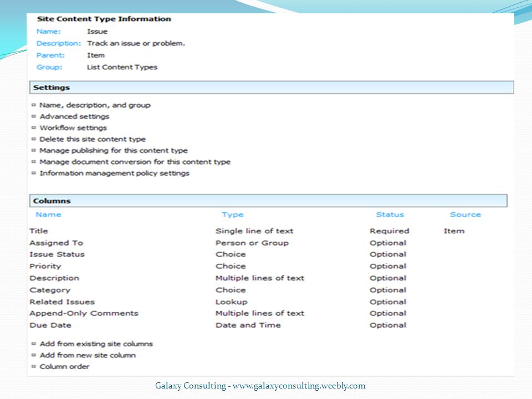Image resolution: width=532 pixels, height=399 pixels.
Task: Open the Title column
Action: [x=39, y=231]
